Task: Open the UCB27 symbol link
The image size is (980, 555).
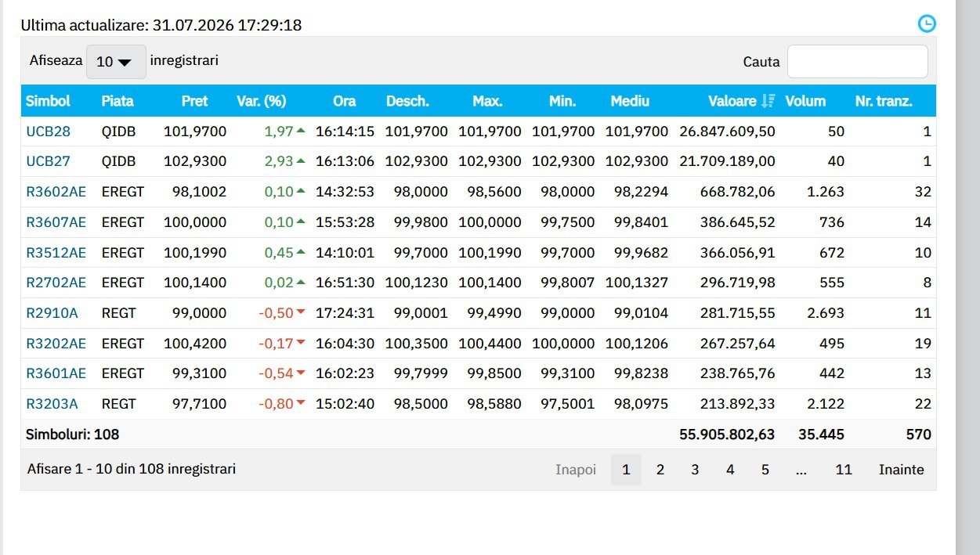Action: 48,161
